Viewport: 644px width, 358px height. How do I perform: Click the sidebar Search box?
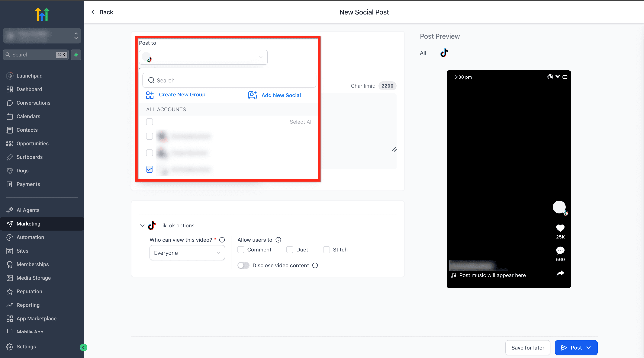coord(36,55)
